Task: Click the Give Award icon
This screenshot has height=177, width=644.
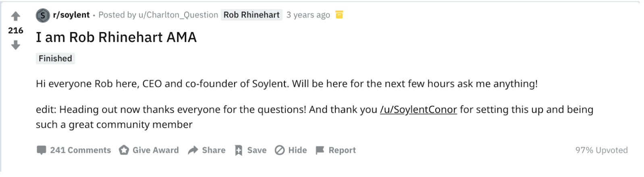Action: click(x=124, y=150)
